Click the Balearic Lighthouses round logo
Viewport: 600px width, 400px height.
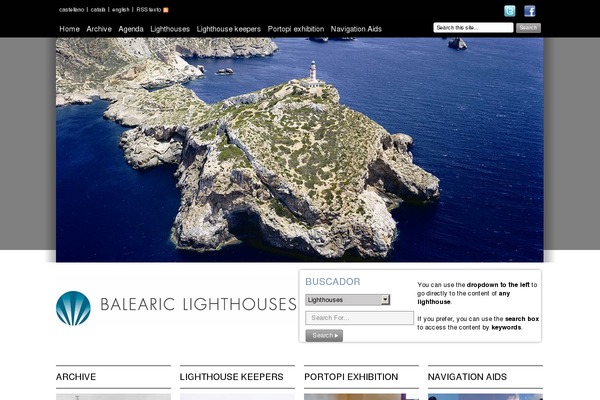(x=73, y=309)
